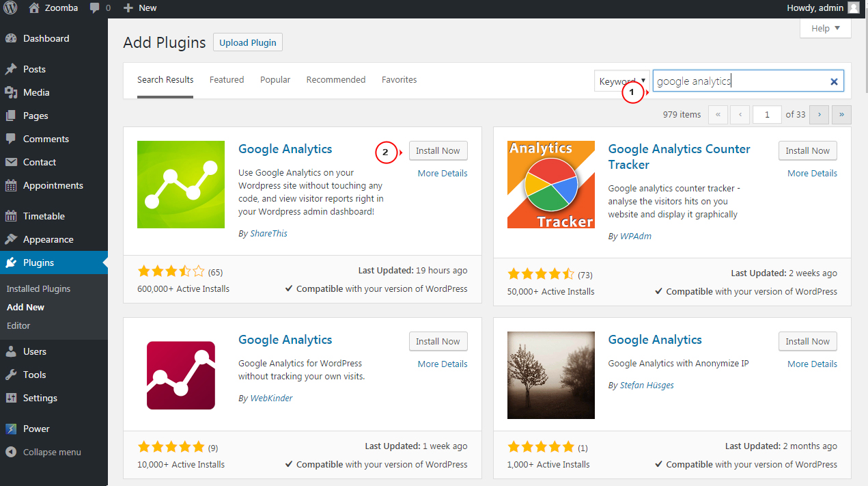Open the green ShareThis plugin thumbnail
This screenshot has width=868, height=486.
pos(181,185)
